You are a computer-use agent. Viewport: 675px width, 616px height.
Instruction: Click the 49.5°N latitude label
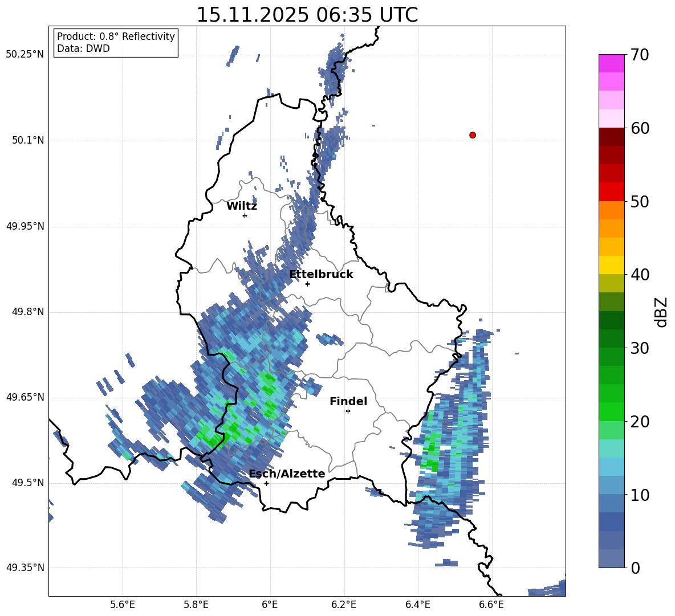click(27, 483)
